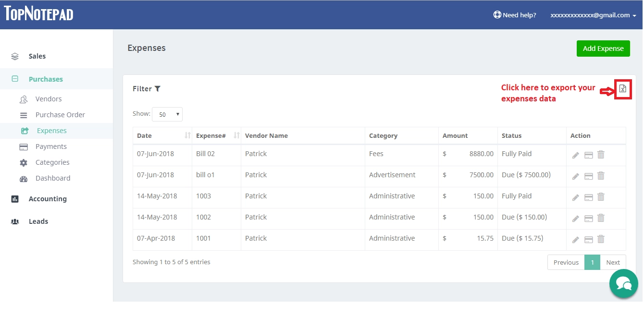
Task: Go to Next page
Action: [x=613, y=262]
